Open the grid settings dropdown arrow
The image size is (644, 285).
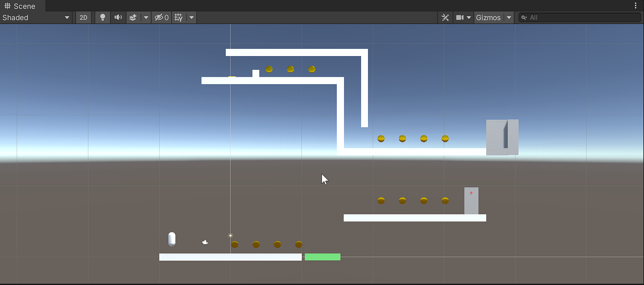coord(191,17)
